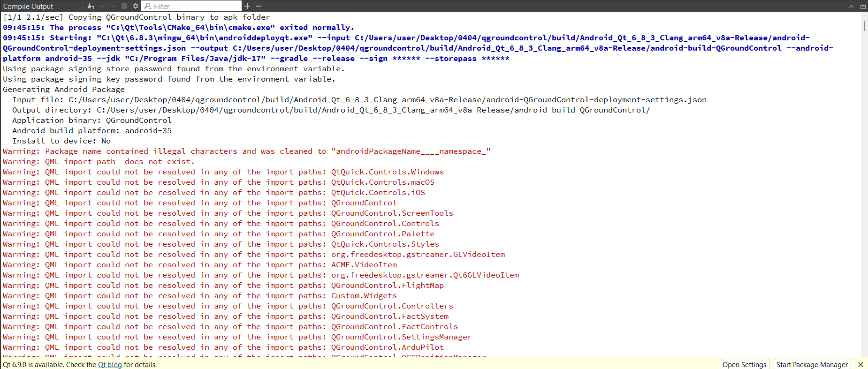Viewport: 868px width, 369px height.
Task: Open the Qt blog link
Action: pyautogui.click(x=110, y=364)
